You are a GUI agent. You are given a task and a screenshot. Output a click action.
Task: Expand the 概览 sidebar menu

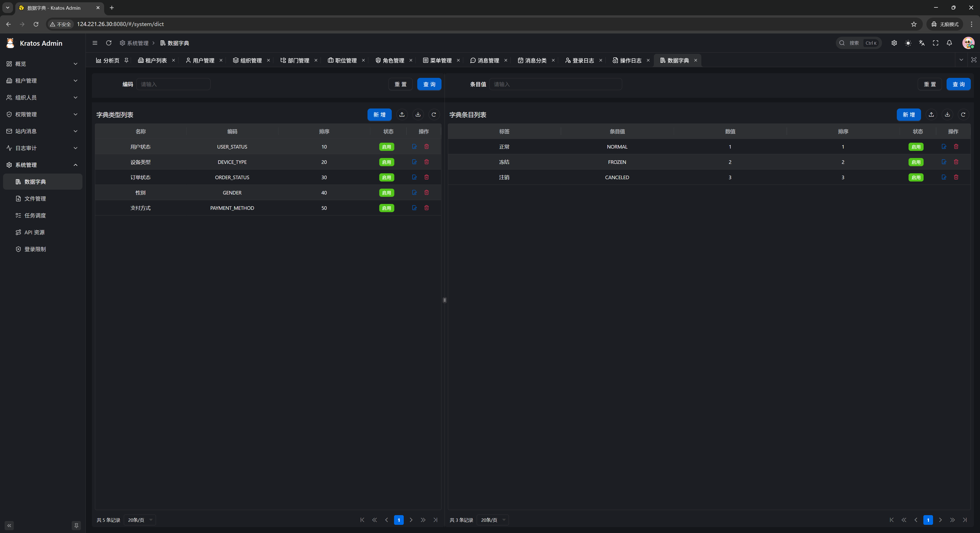tap(43, 64)
